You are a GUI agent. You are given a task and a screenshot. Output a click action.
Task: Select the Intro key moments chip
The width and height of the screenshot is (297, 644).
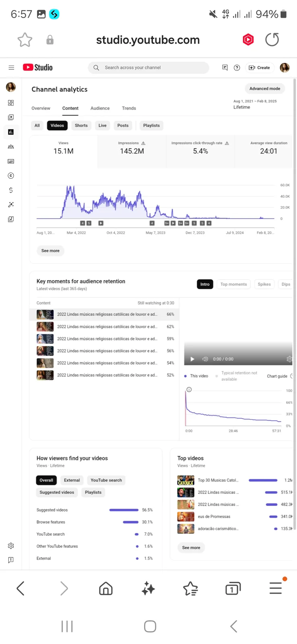coord(205,284)
